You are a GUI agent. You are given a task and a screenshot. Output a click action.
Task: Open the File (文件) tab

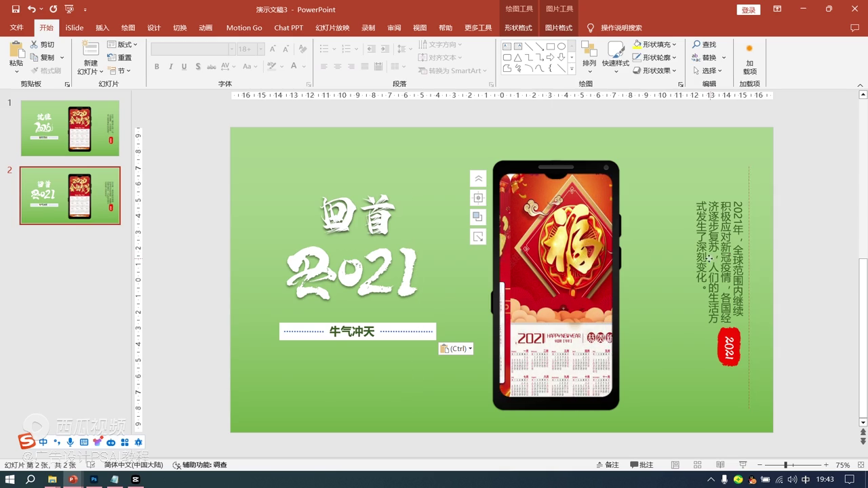(16, 28)
